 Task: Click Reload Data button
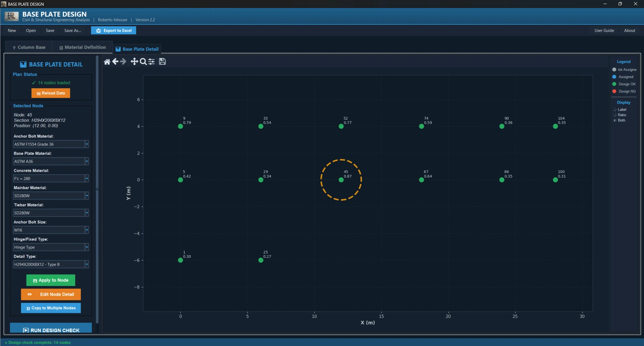51,93
